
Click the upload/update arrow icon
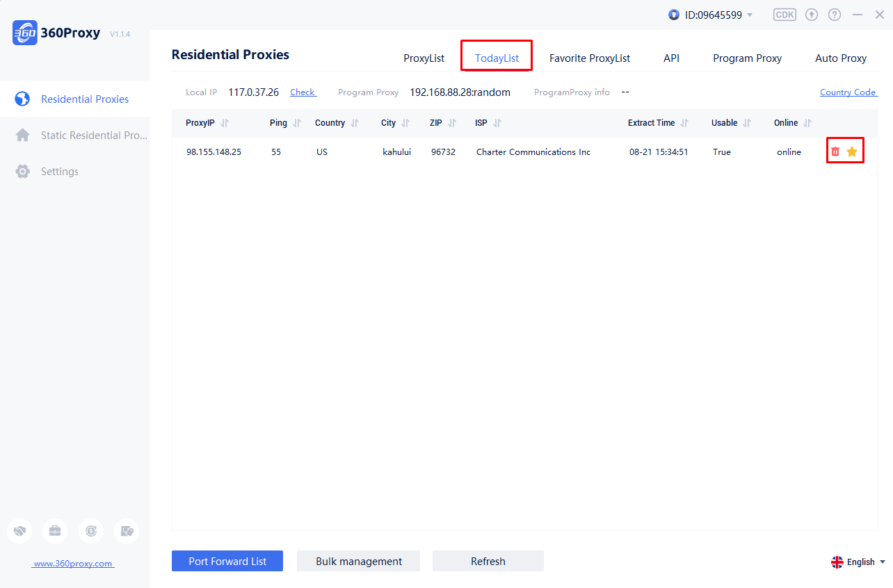(812, 15)
